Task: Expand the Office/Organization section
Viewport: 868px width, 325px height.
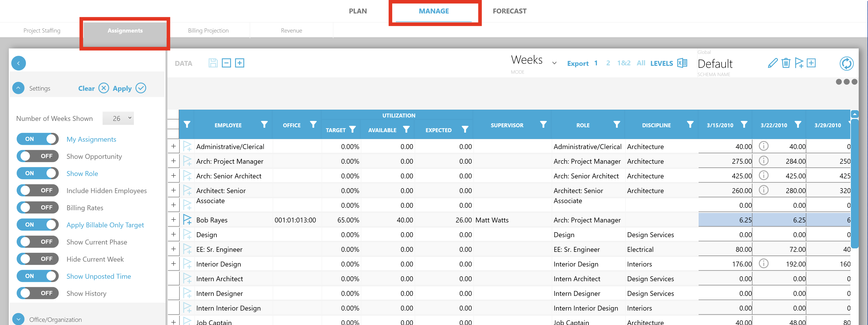Action: (19, 319)
